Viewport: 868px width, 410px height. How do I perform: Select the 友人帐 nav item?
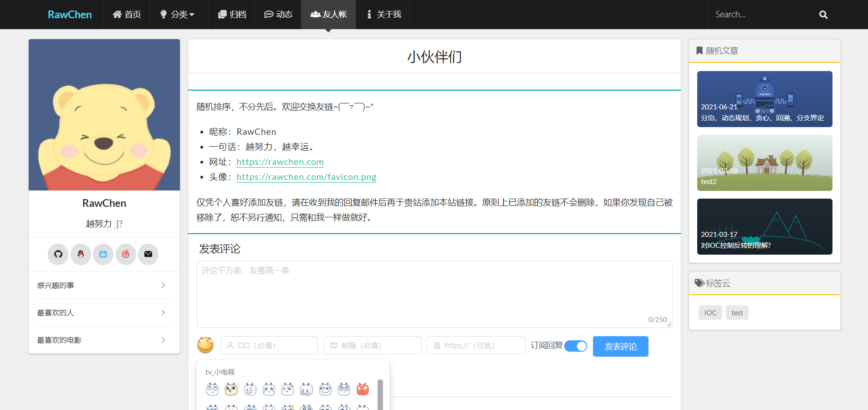(328, 15)
